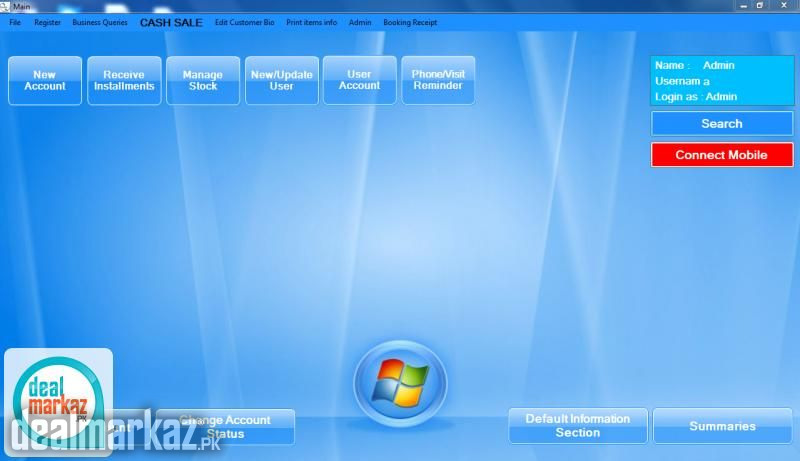Click the Search button
800x461 pixels.
[722, 123]
